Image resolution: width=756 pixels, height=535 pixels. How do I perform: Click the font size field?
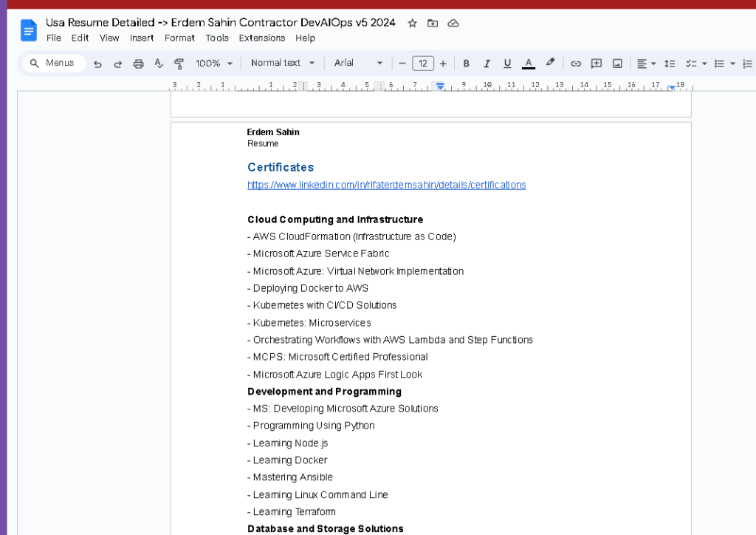point(423,64)
